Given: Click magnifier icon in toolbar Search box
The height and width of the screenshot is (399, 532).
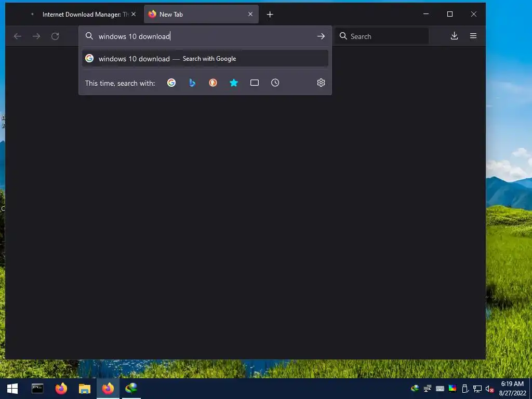Looking at the screenshot, I should pos(343,36).
